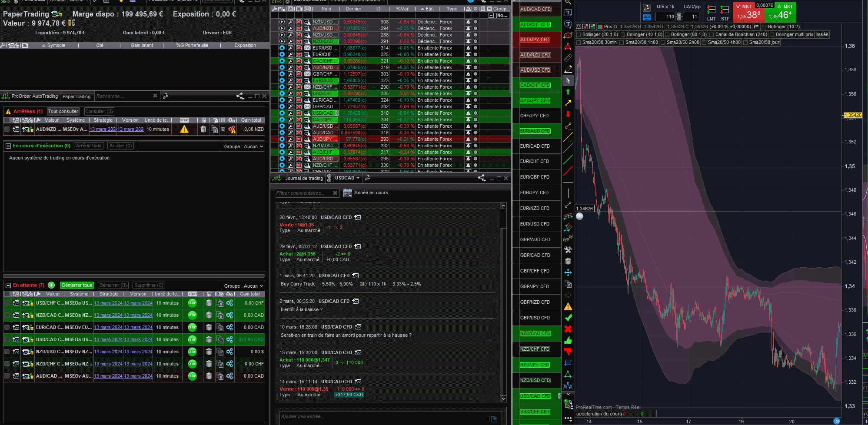Viewport: 868px width, 425px height.
Task: Tick the Bollinger (80 1,8) checkbox
Action: (x=667, y=35)
